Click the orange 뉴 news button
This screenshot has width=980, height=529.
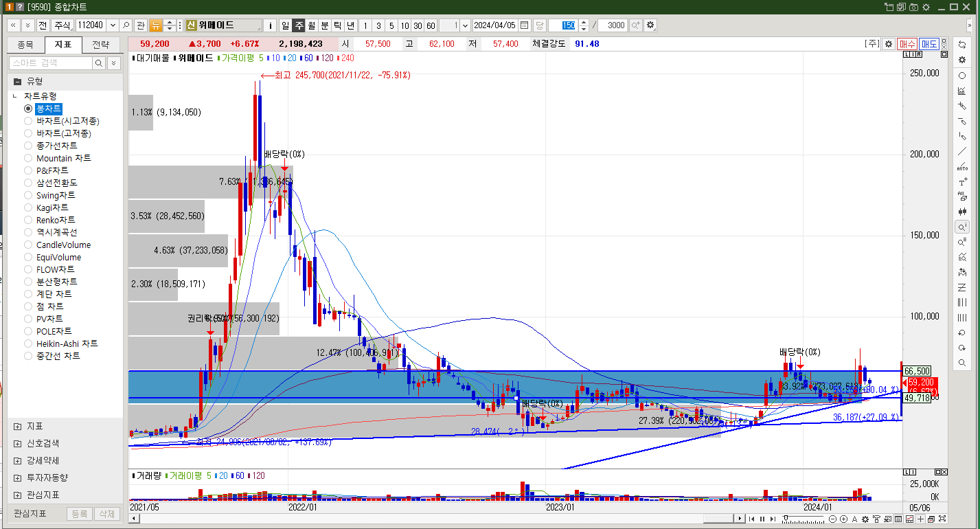(156, 25)
